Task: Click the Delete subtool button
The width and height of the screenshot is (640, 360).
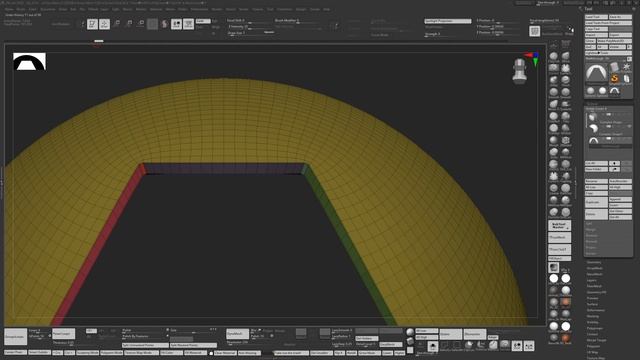Action: [596, 214]
